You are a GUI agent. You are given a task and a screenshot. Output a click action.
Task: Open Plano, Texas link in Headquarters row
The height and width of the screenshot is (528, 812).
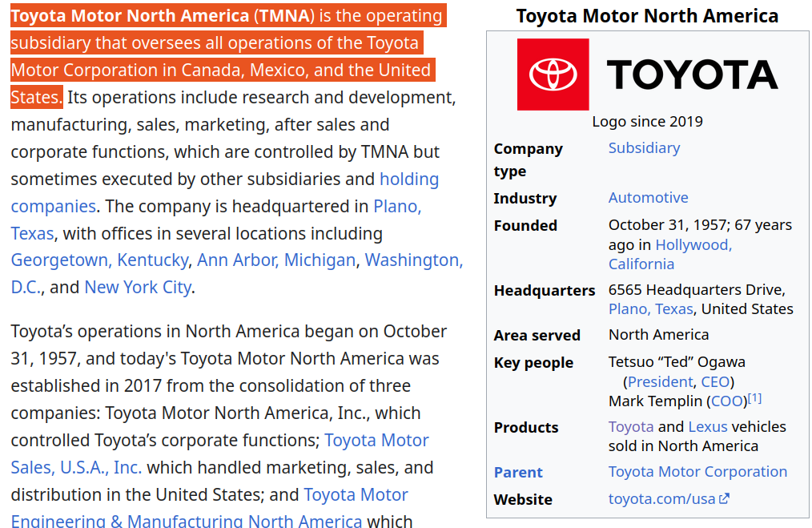point(650,309)
